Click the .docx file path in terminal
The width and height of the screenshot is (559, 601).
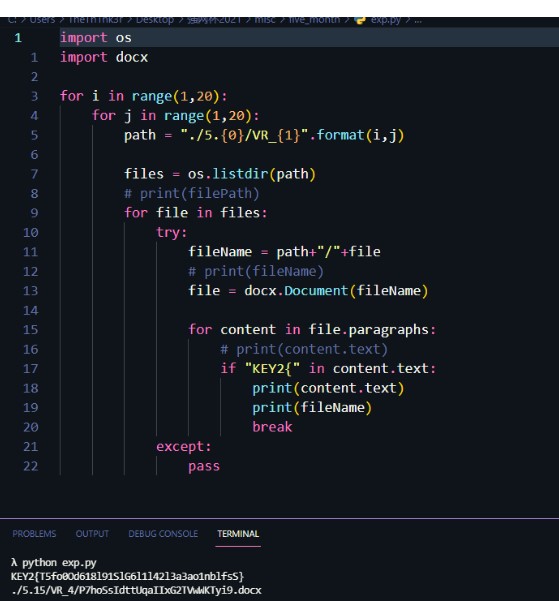pyautogui.click(x=136, y=590)
